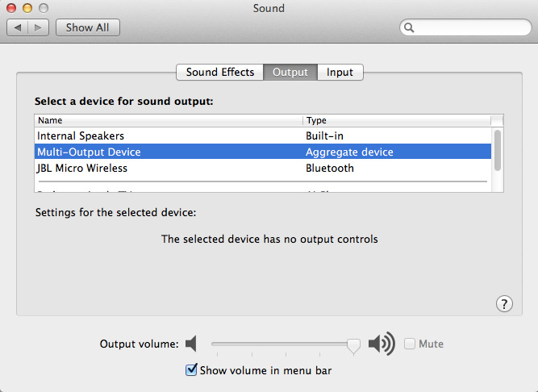This screenshot has width=538, height=392.
Task: Type in the search field
Action: pos(468,27)
